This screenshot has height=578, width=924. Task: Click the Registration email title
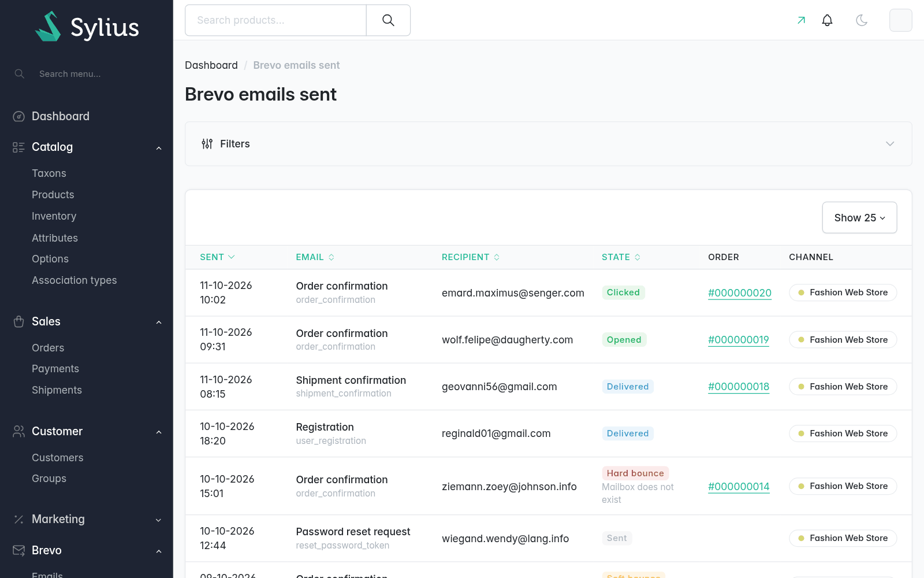(x=325, y=427)
